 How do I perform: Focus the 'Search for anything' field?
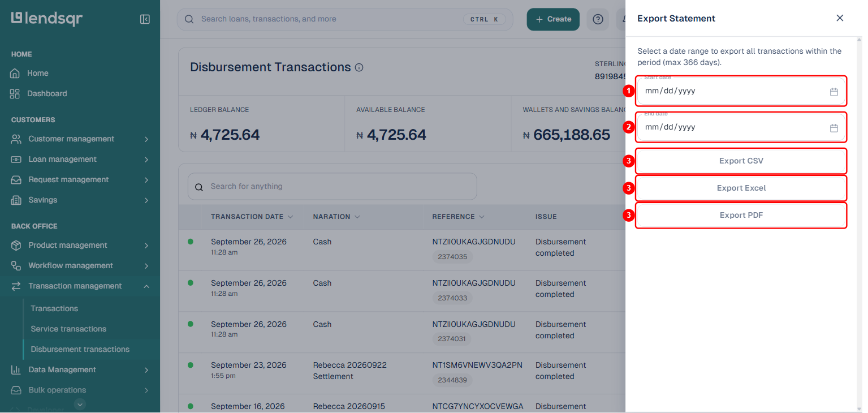point(332,187)
